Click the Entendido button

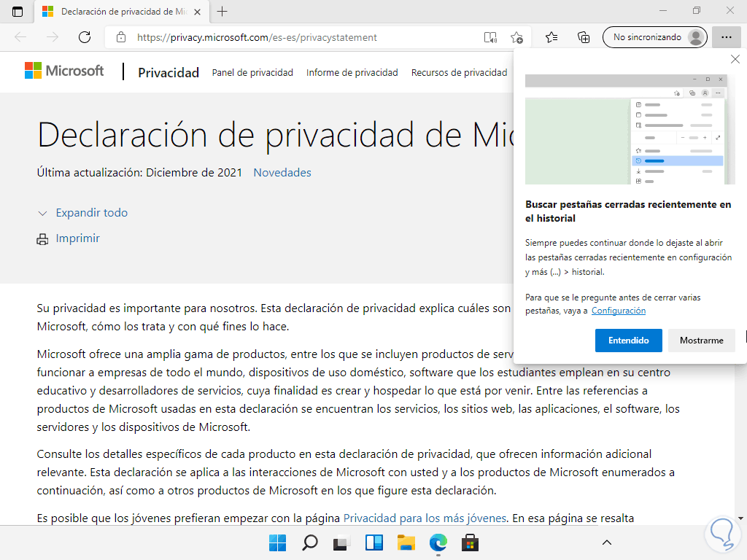pos(628,341)
